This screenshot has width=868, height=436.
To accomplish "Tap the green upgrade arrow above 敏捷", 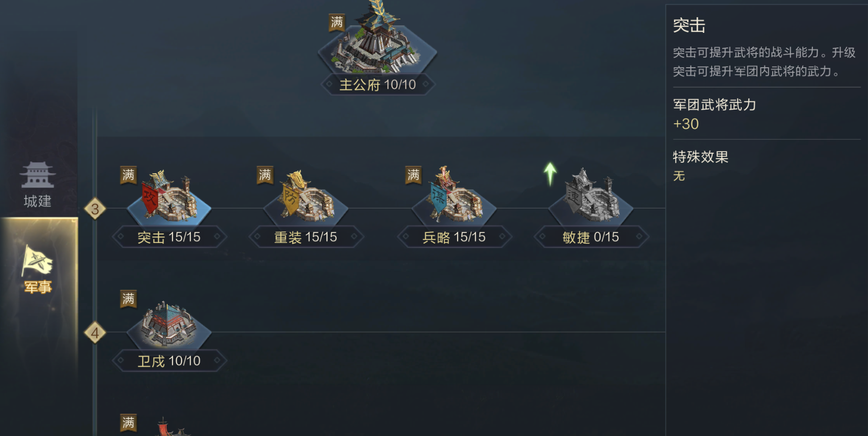I will pyautogui.click(x=550, y=174).
